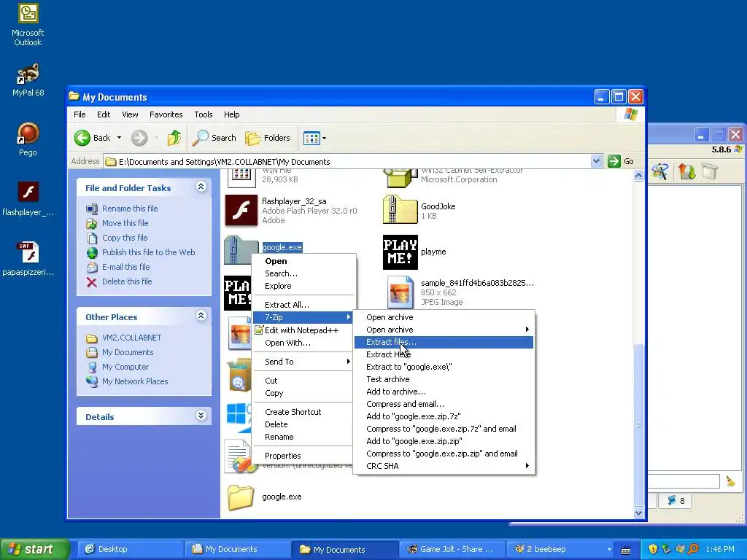747x560 pixels.
Task: Click the Desktop taskbar button
Action: [x=131, y=549]
